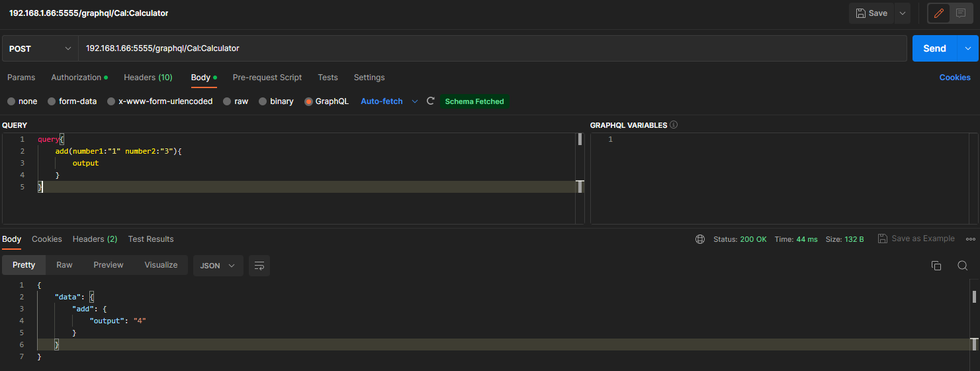Open the three-dots response options menu
This screenshot has height=371, width=980.
[971, 239]
